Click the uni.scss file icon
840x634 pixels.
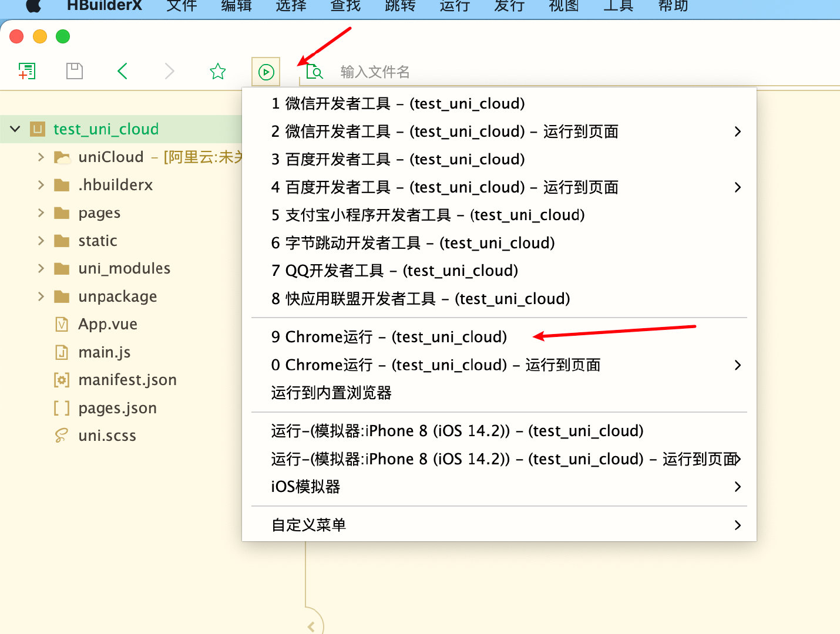pos(61,436)
